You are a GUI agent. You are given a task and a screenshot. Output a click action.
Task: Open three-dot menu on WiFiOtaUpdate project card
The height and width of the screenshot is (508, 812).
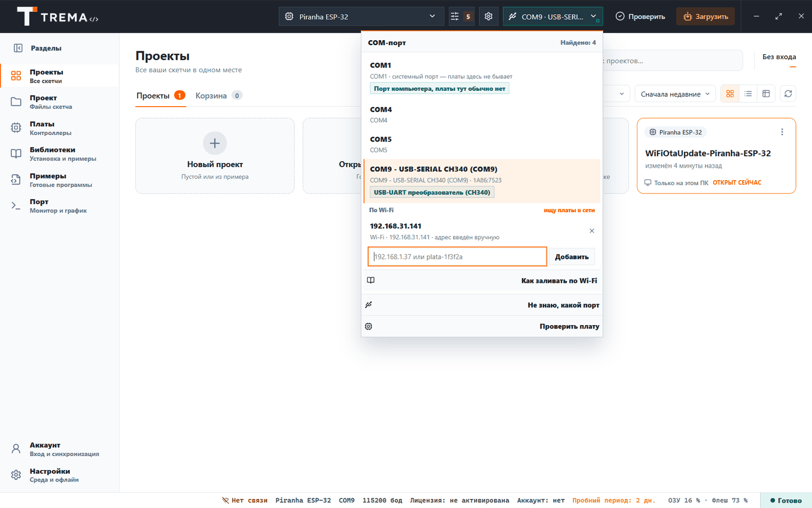[x=782, y=132]
